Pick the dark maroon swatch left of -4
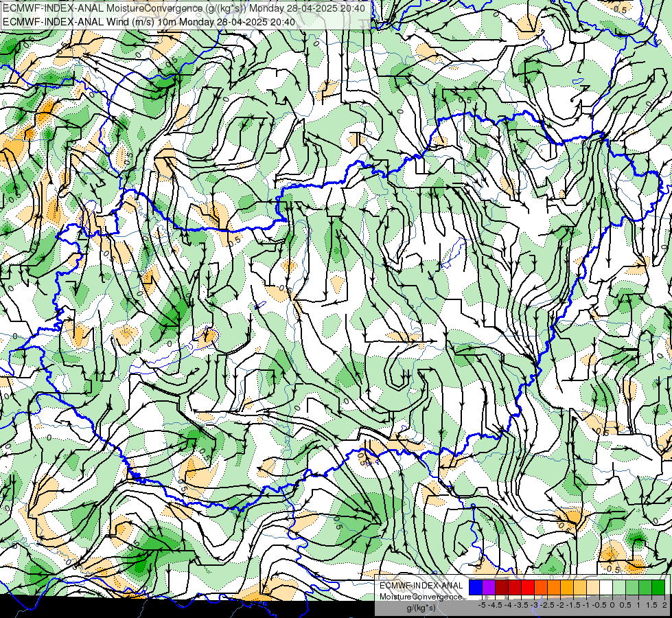 502,587
